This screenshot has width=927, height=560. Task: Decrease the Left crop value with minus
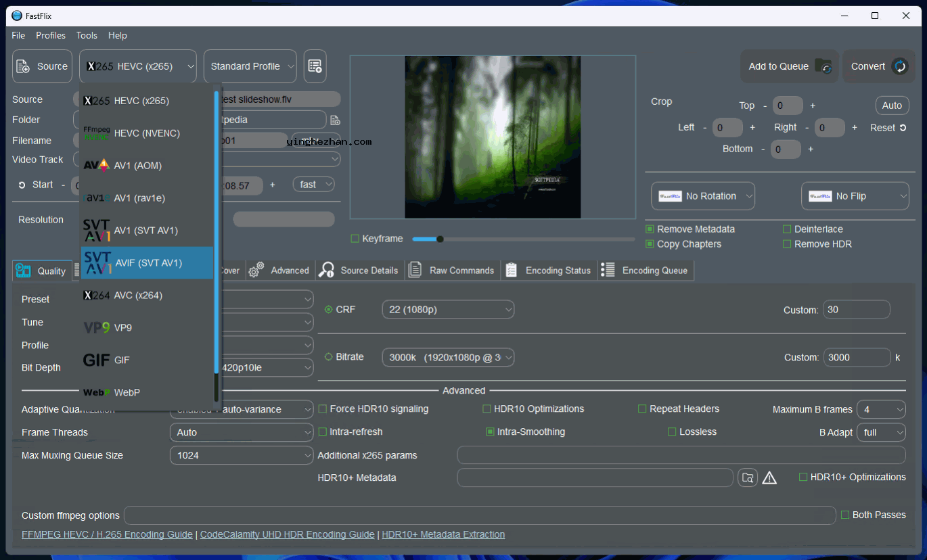pos(704,127)
